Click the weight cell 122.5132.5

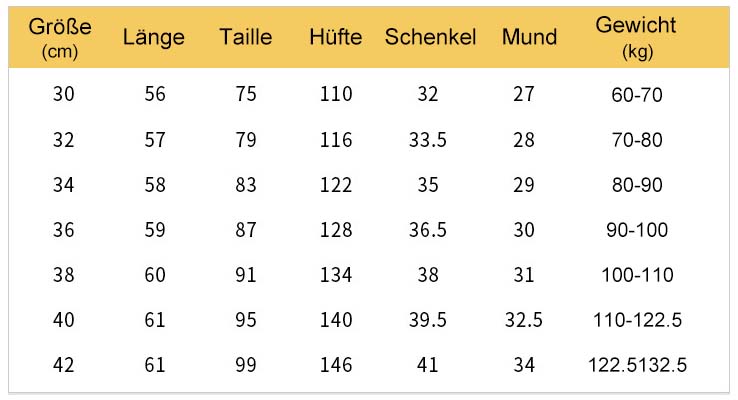[637, 365]
